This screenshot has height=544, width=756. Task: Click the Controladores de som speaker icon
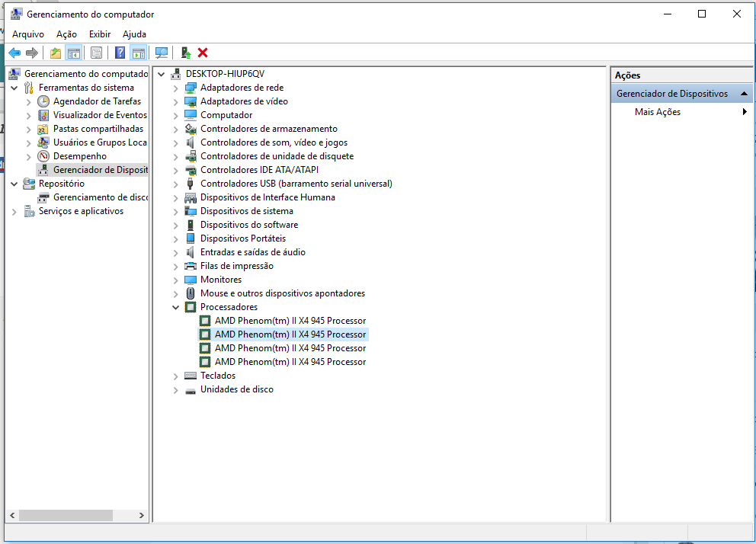click(191, 142)
